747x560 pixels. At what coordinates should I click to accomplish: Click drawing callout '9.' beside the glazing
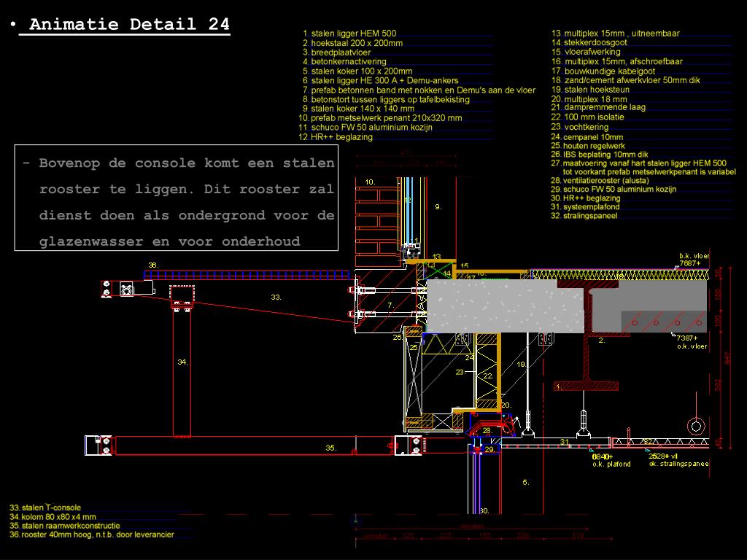coord(438,206)
